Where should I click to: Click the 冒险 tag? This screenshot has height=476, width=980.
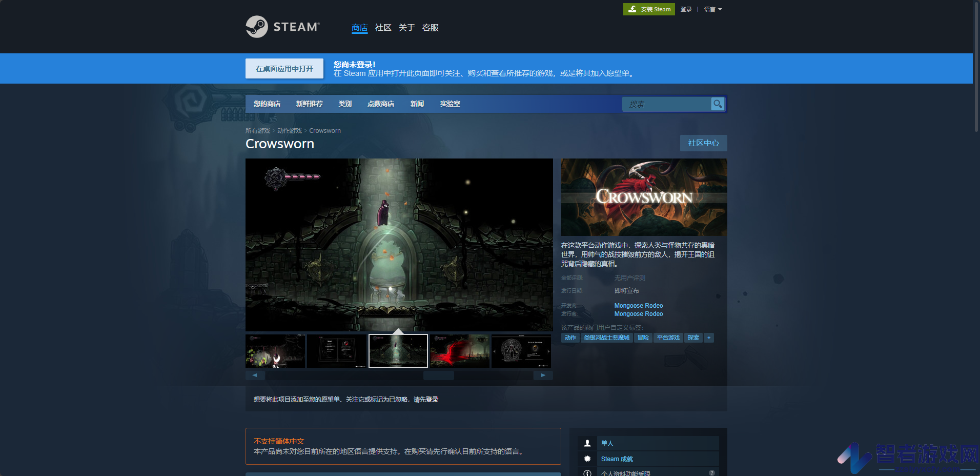(x=643, y=338)
